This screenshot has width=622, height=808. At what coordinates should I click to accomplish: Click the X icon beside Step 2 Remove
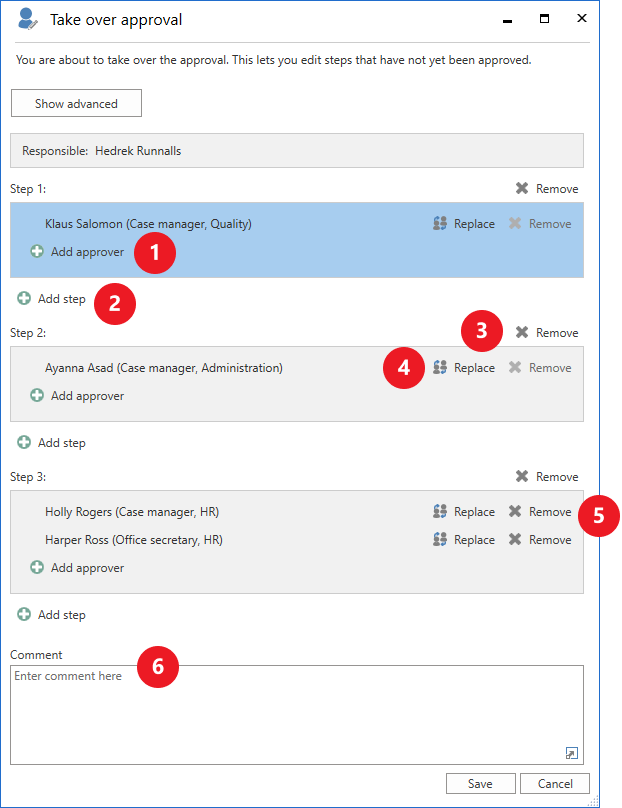522,332
